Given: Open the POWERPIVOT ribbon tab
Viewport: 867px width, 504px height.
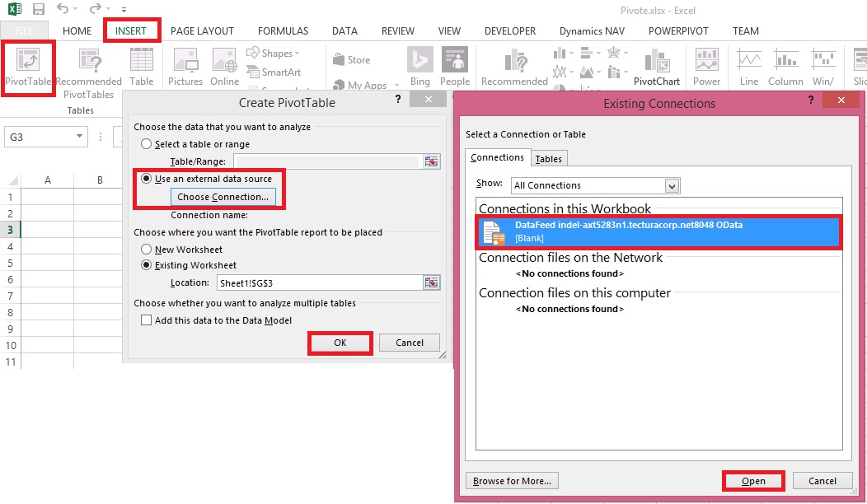Looking at the screenshot, I should click(678, 30).
